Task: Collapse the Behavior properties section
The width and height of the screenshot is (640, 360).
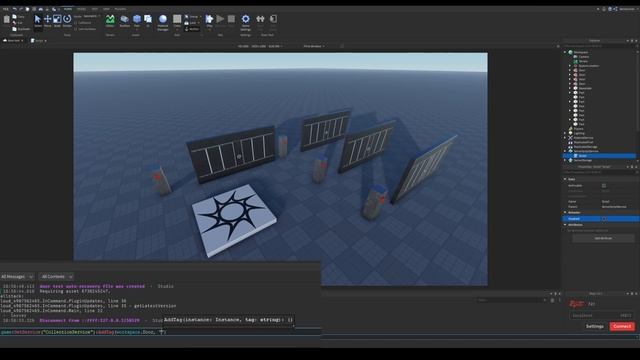Action: coord(565,213)
